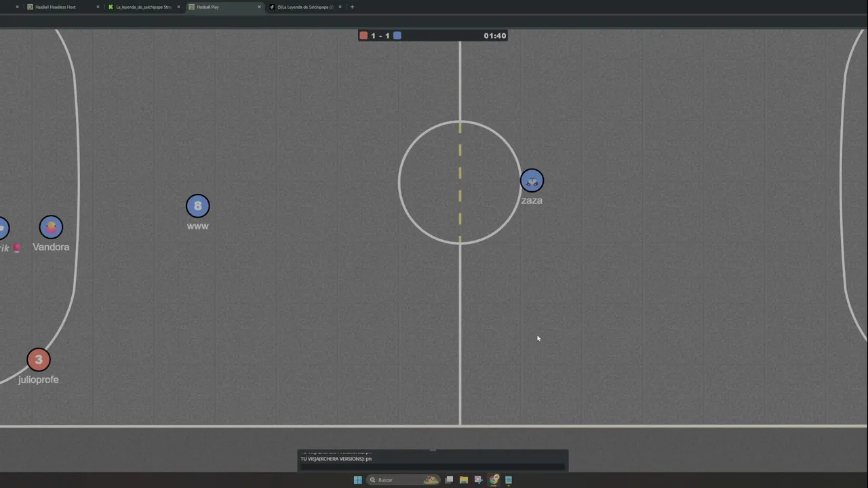Click the Buscar taskbar search box
Screen dimensions: 868x488
pyautogui.click(x=403, y=480)
